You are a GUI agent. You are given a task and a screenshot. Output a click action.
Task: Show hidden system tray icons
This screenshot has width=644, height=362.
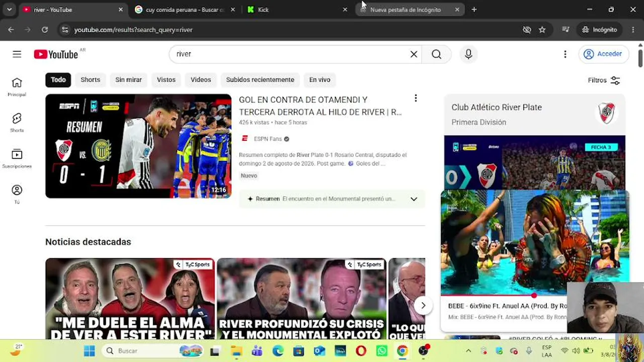tap(468, 351)
